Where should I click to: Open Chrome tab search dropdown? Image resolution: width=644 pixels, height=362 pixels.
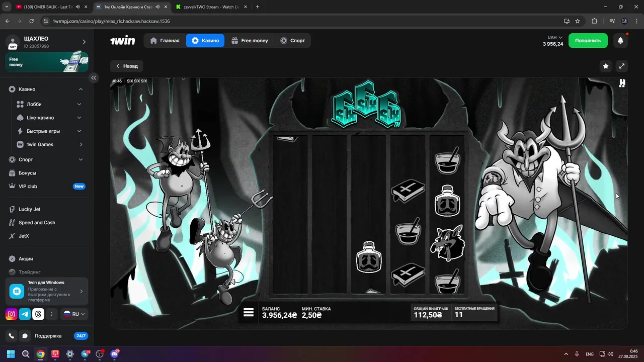pyautogui.click(x=7, y=7)
